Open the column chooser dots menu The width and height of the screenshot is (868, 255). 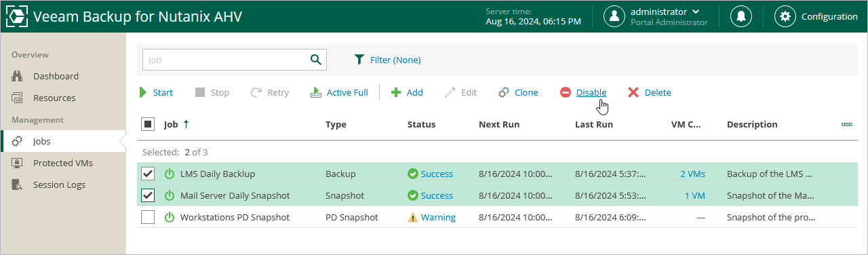click(x=846, y=124)
